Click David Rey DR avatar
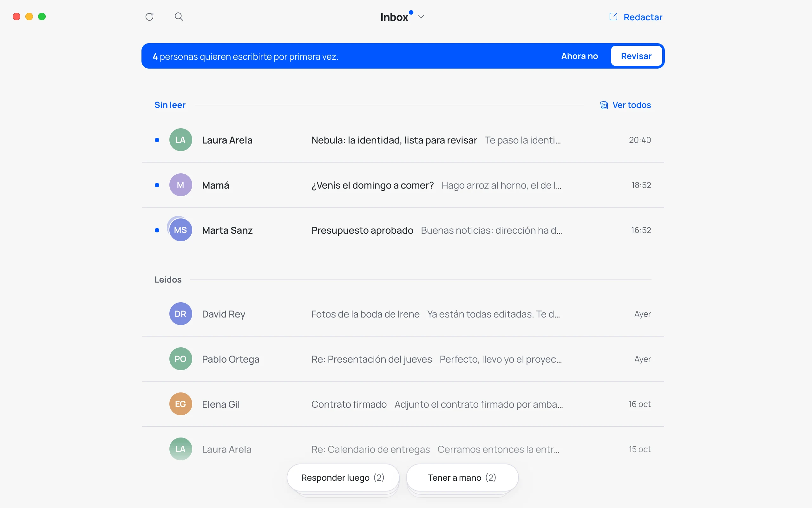 180,314
